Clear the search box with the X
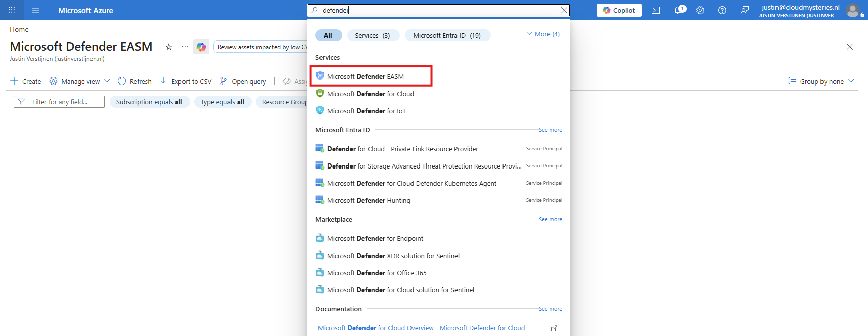Viewport: 868px width, 336px height. [564, 10]
